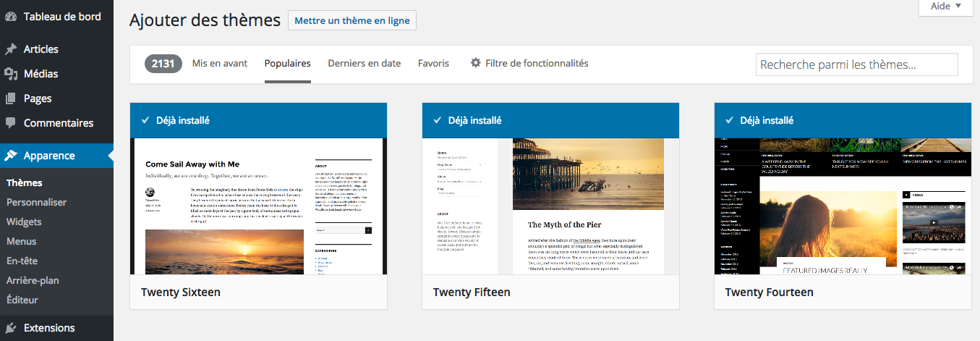Click the Articles pushpin icon
980x341 pixels.
(x=11, y=49)
